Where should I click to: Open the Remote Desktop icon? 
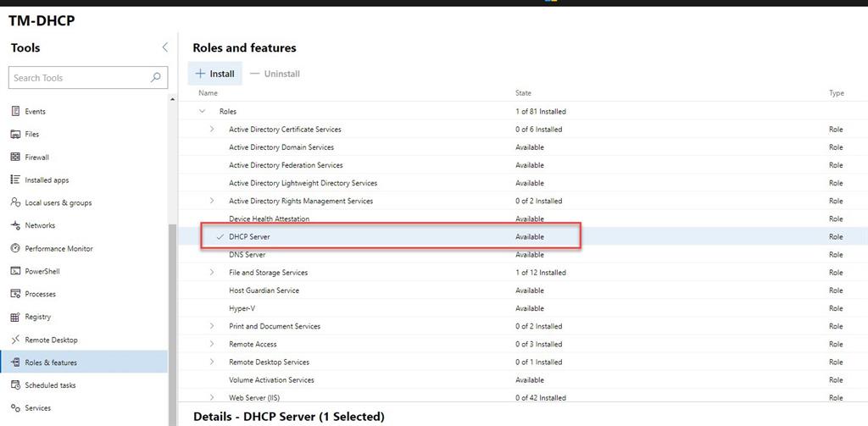15,340
